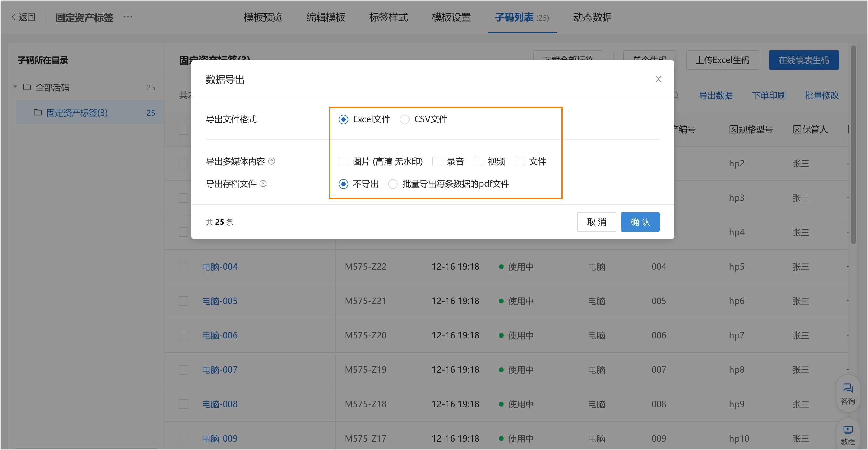Switch to 子码列表 tab
868x450 pixels.
pyautogui.click(x=522, y=17)
